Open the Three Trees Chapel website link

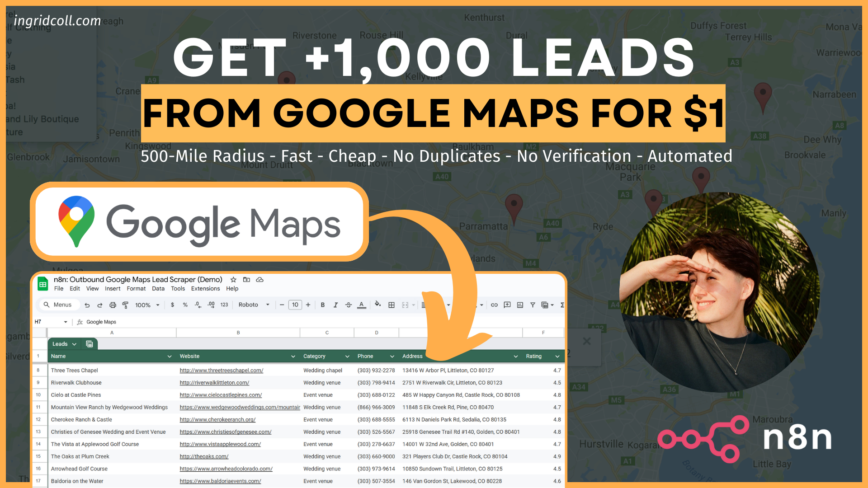pos(221,370)
